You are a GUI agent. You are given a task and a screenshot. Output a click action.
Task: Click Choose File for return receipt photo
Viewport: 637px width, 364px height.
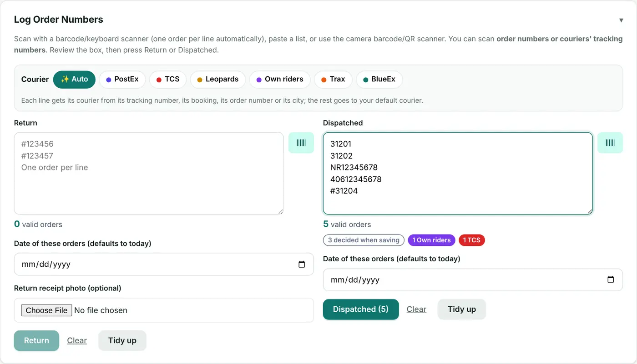[x=46, y=310]
